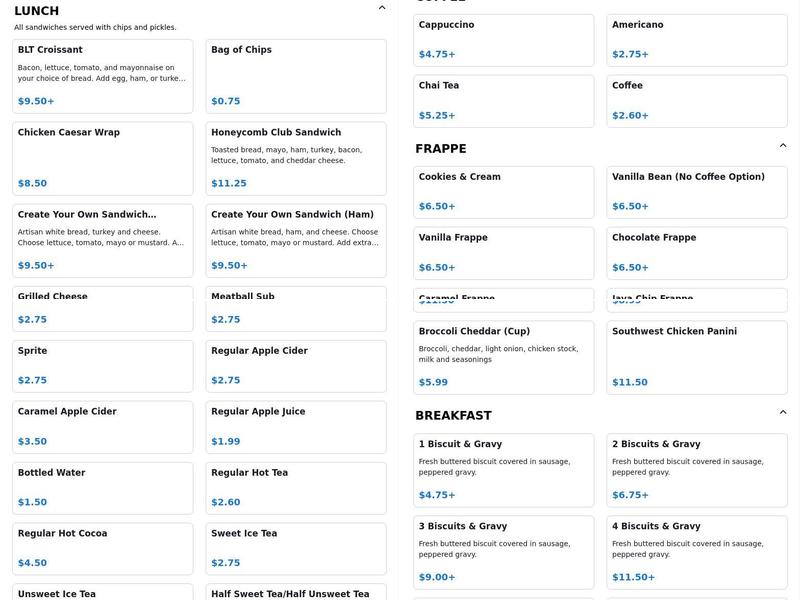
Task: Select the Bottled Water item
Action: pyautogui.click(x=102, y=488)
